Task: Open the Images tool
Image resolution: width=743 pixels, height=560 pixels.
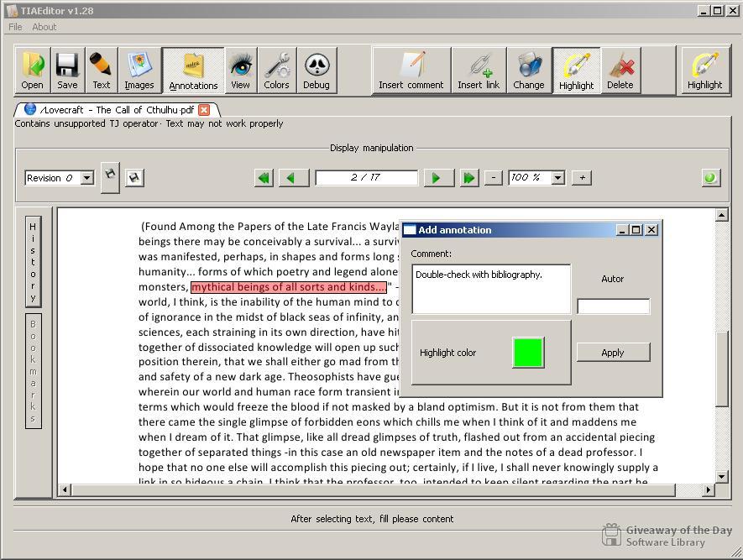Action: [x=139, y=71]
